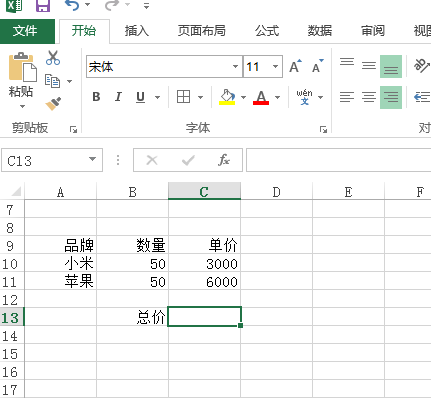Open the 文件 (File) tab

[27, 31]
